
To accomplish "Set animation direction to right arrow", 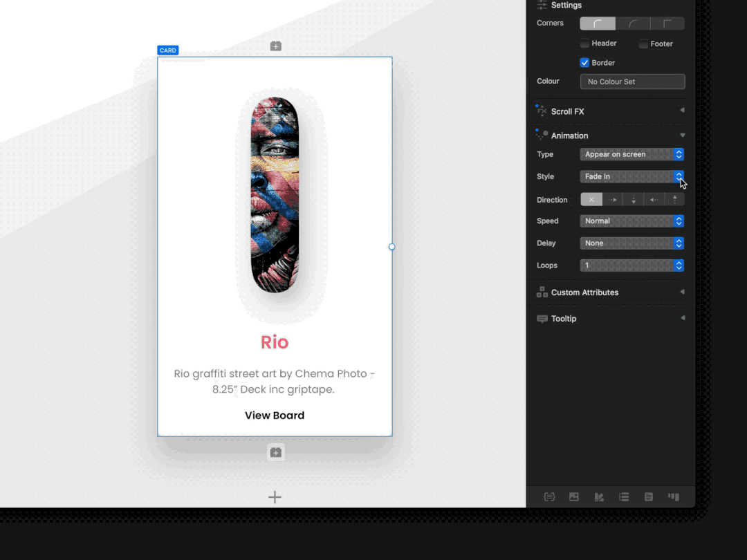I will coord(613,200).
